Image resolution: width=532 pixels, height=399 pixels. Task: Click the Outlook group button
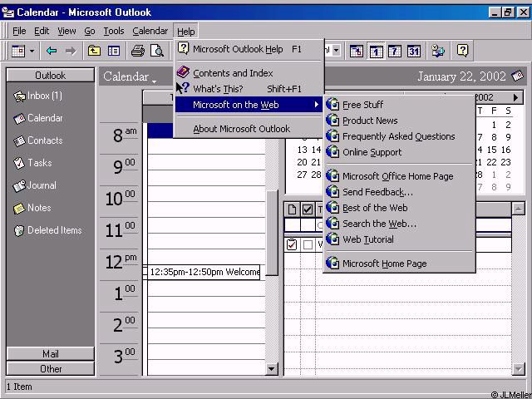pyautogui.click(x=50, y=76)
